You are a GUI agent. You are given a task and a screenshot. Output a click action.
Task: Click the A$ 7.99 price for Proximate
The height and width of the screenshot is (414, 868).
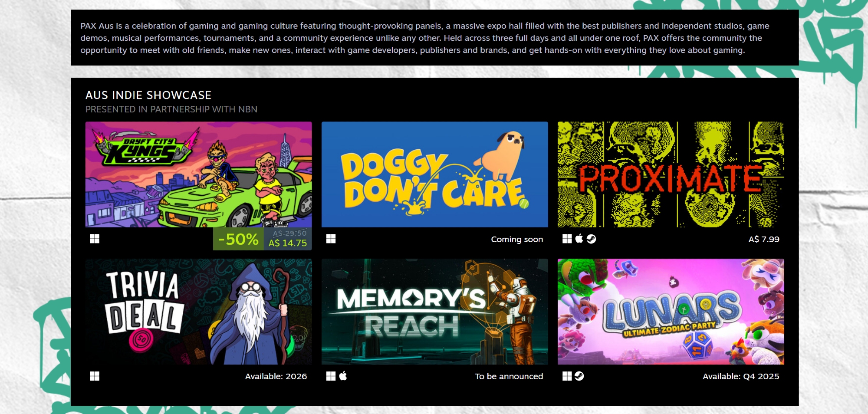point(763,239)
